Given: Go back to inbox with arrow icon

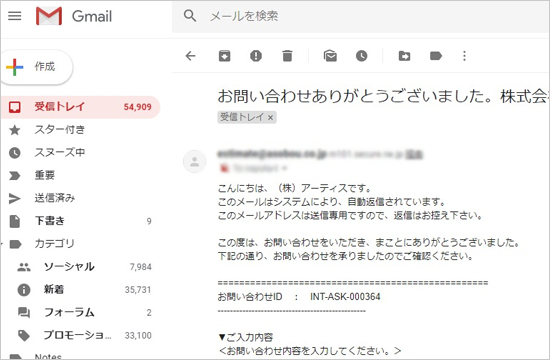Looking at the screenshot, I should [x=190, y=56].
